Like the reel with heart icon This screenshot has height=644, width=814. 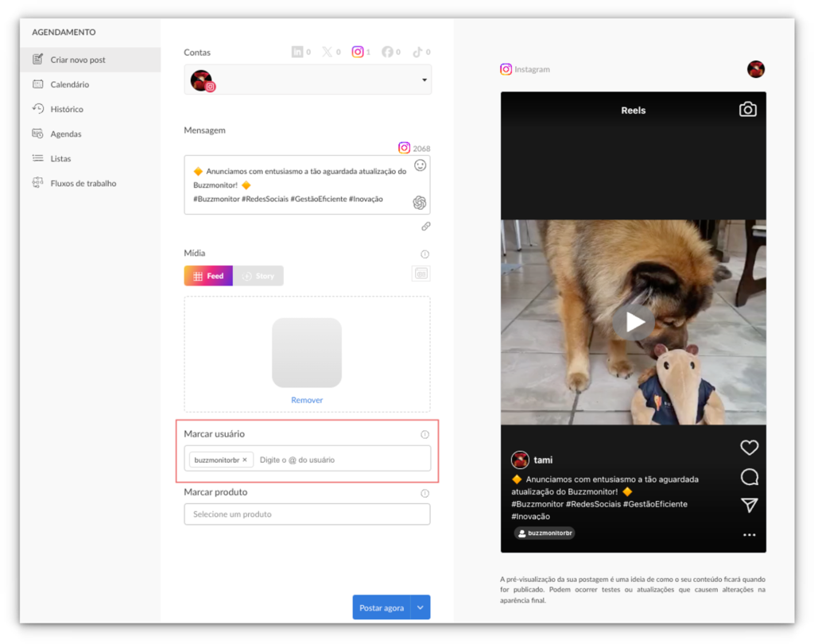(x=749, y=448)
